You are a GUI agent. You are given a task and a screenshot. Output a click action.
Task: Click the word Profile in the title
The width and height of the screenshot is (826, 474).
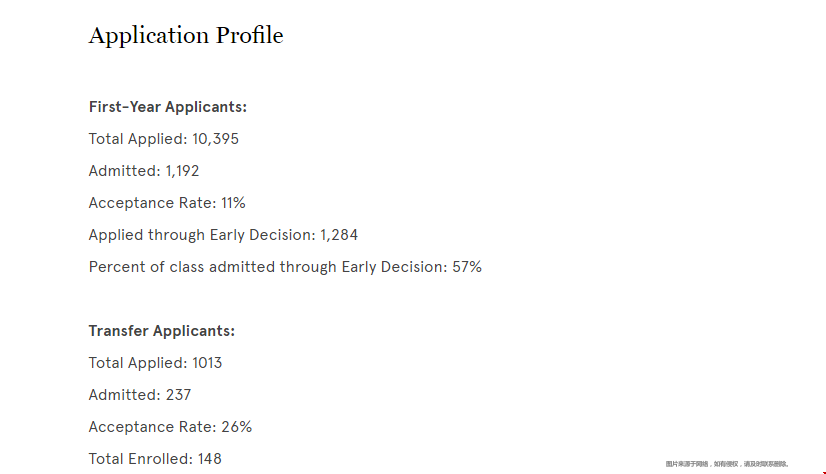click(250, 36)
